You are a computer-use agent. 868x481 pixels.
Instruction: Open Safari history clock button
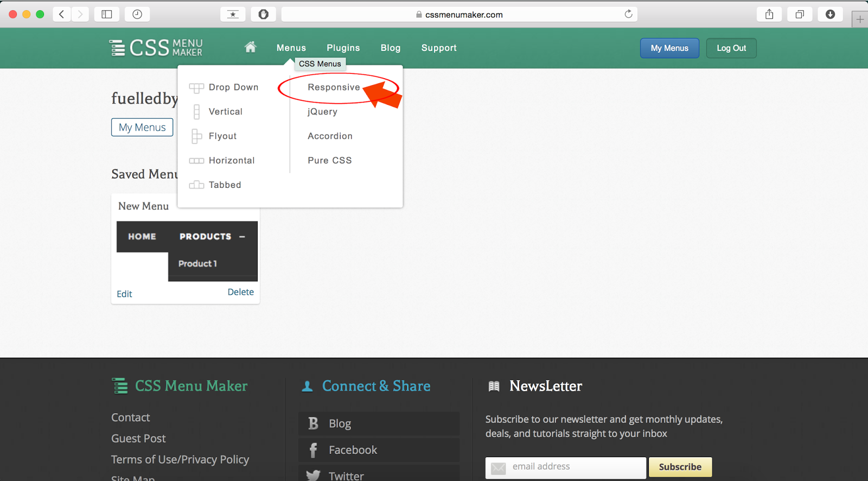tap(137, 15)
